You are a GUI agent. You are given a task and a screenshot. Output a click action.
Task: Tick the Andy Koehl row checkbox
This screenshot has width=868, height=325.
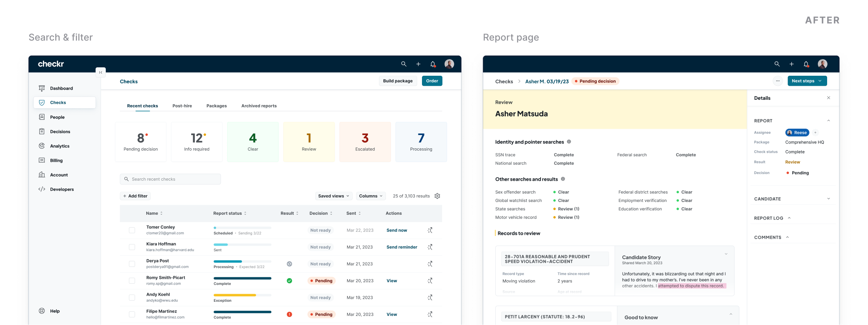[x=132, y=298]
